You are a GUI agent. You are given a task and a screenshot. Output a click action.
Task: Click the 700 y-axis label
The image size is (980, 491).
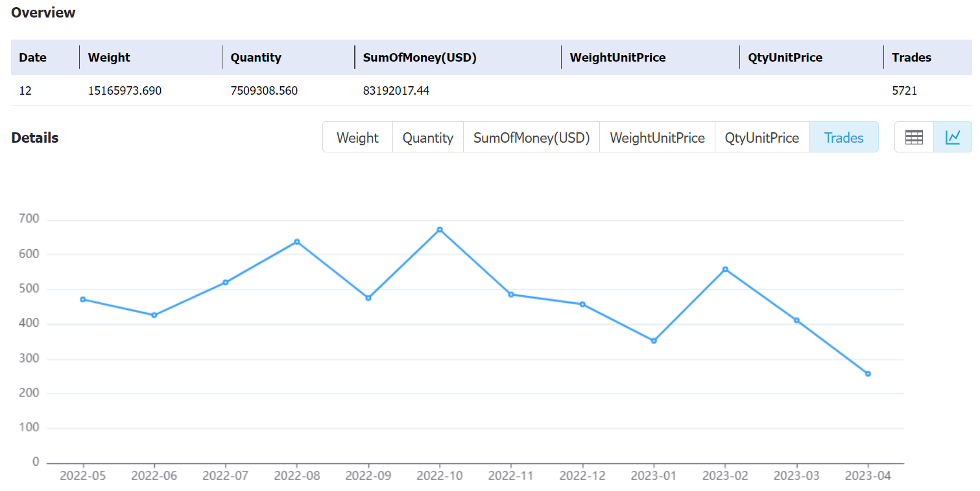[30, 219]
